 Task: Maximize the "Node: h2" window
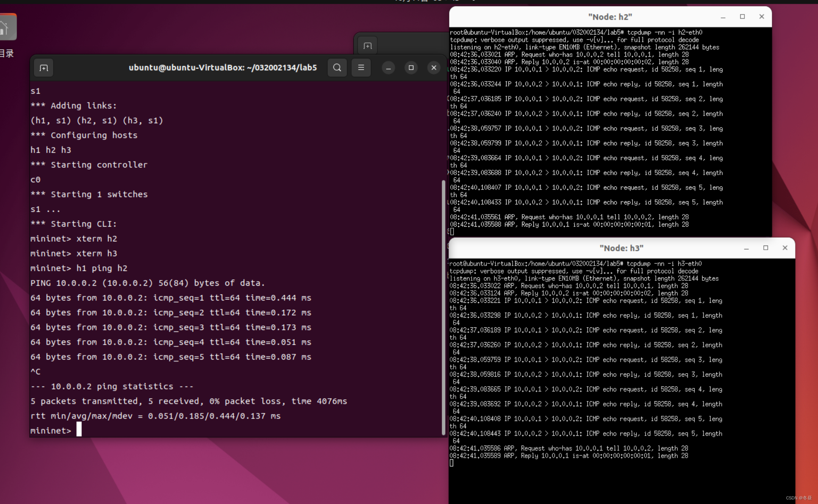(x=742, y=17)
